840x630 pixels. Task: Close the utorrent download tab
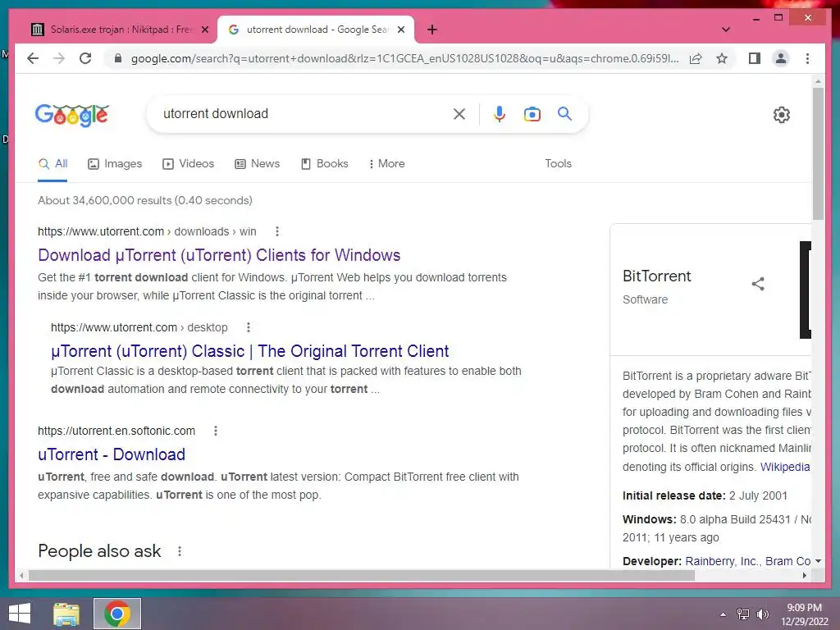point(400,30)
